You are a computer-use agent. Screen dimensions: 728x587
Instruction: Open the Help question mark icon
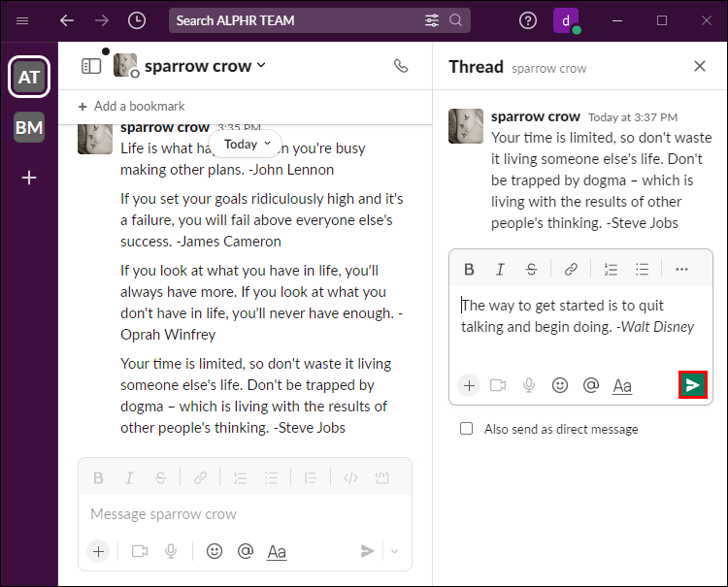click(x=528, y=20)
